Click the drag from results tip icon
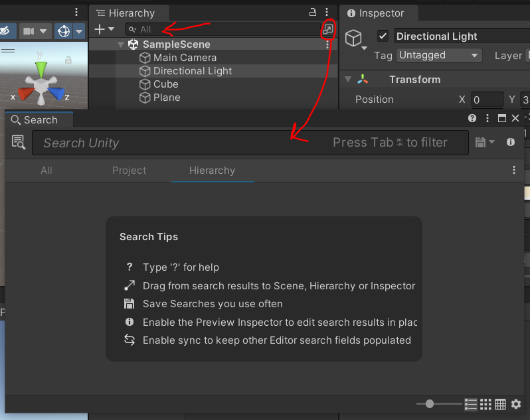The height and width of the screenshot is (420, 530). click(x=129, y=285)
